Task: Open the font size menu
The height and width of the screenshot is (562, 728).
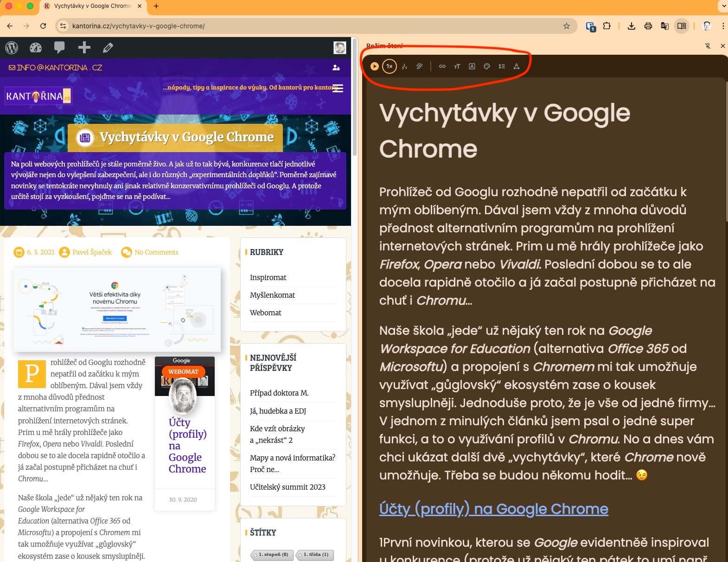Action: [x=457, y=66]
